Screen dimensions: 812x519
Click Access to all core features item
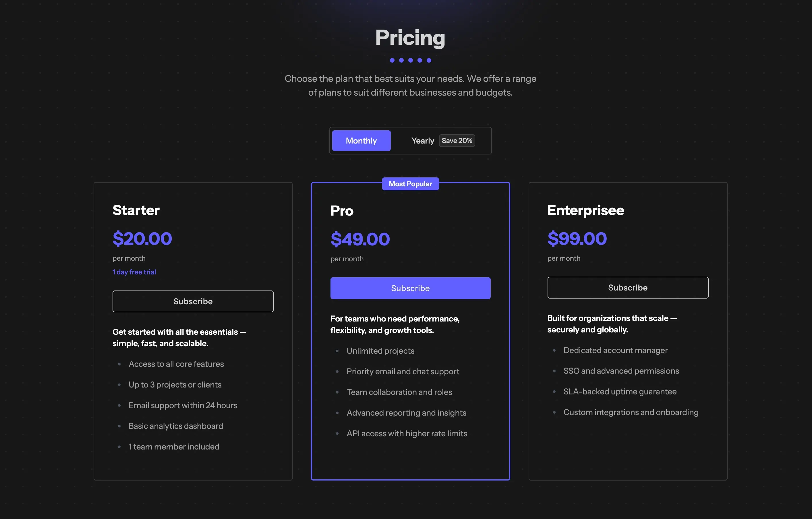(x=176, y=364)
